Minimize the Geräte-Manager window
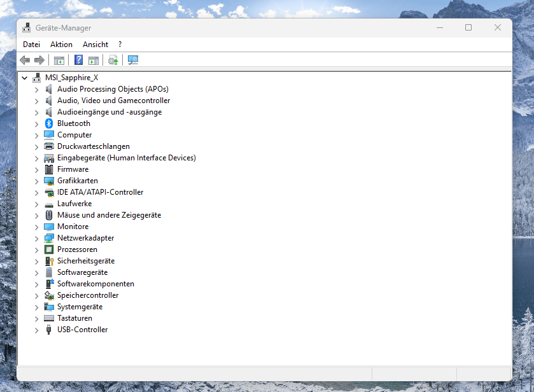 [x=440, y=27]
